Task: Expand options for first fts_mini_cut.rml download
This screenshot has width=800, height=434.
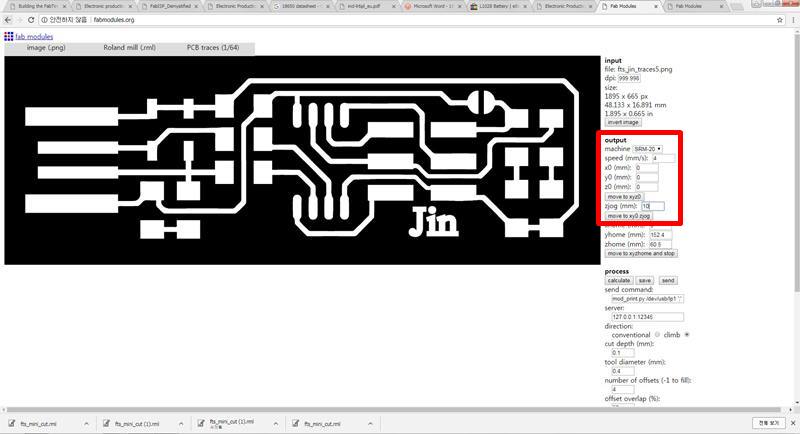Action: pyautogui.click(x=86, y=423)
